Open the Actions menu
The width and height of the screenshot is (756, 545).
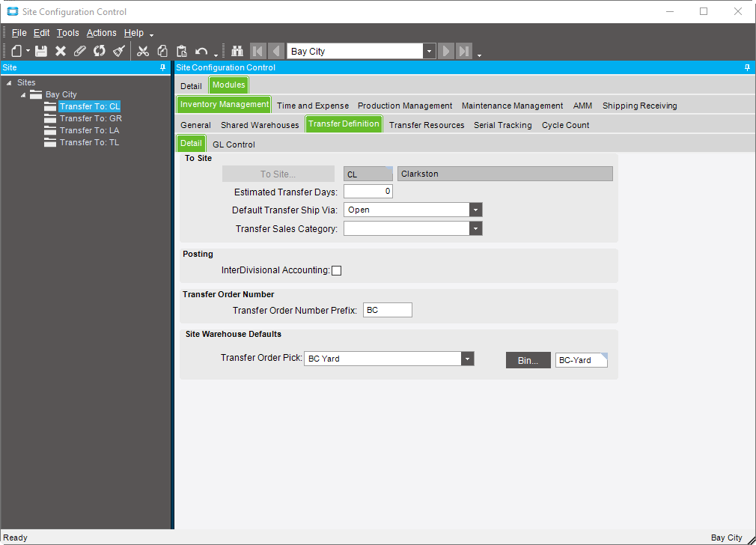102,33
